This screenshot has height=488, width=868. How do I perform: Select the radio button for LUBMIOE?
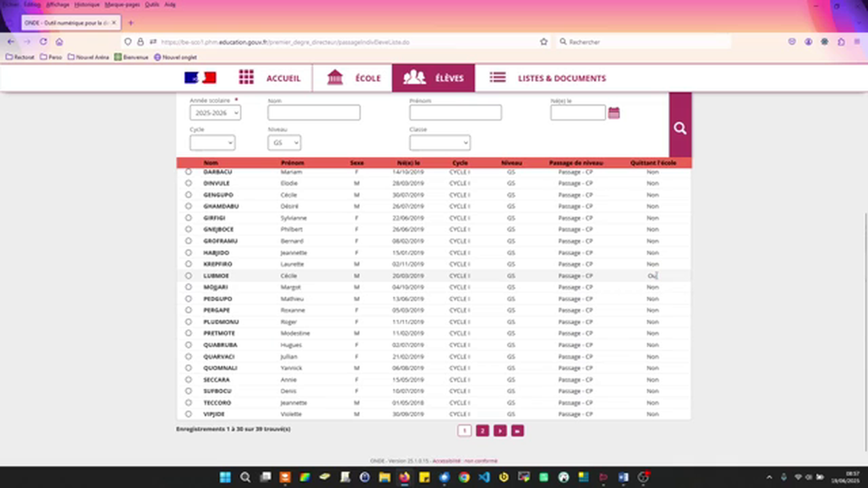point(189,276)
